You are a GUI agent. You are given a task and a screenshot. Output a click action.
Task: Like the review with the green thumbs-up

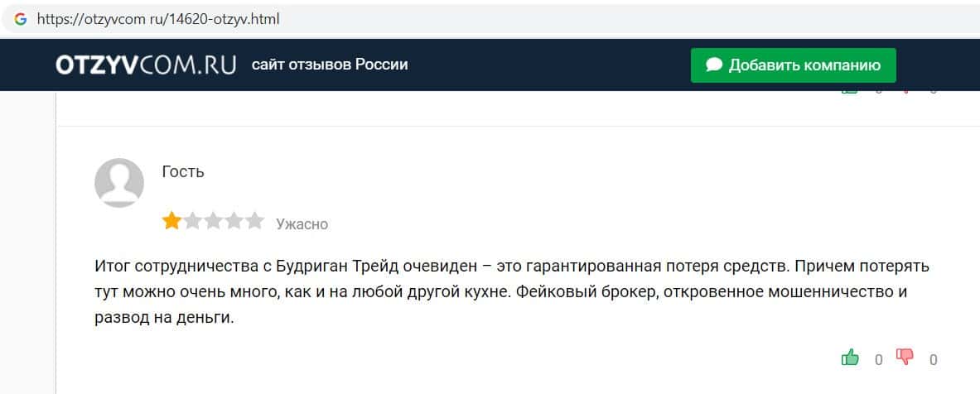tap(850, 357)
